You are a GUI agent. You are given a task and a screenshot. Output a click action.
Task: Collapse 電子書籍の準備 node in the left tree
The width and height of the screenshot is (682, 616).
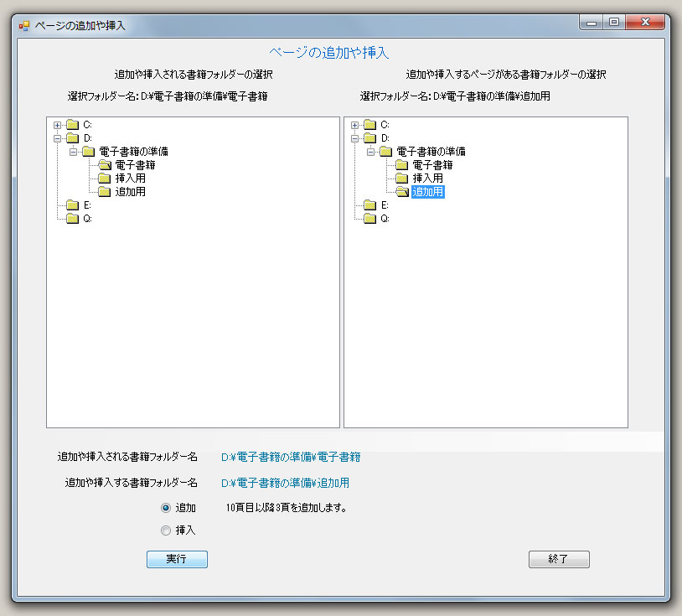tap(74, 152)
